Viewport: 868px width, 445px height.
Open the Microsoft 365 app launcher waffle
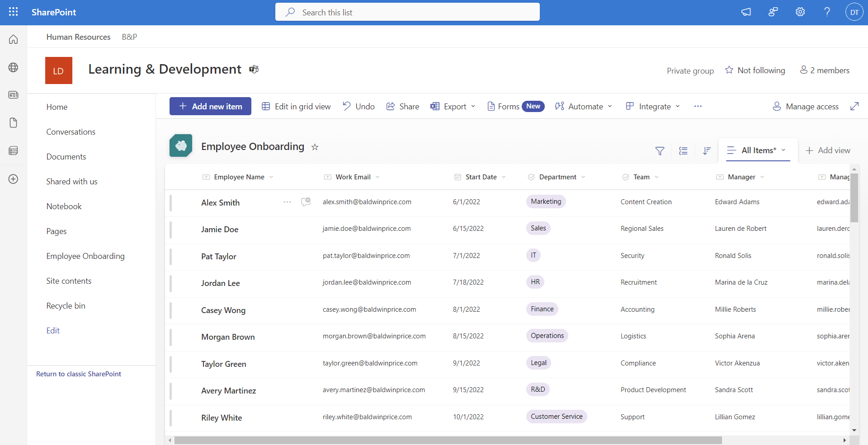(x=13, y=12)
